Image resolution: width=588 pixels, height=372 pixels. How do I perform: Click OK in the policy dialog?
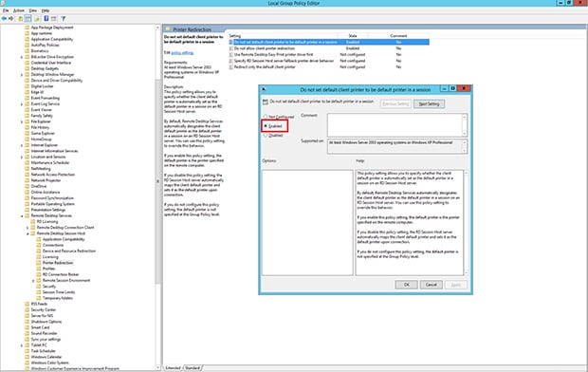click(x=406, y=285)
